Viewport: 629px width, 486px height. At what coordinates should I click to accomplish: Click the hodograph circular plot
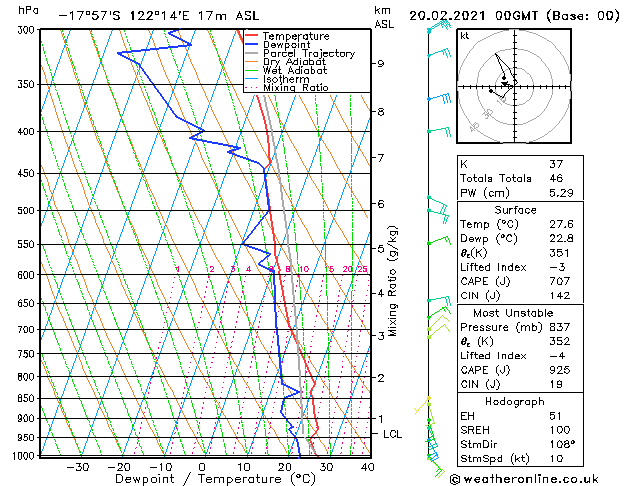coord(514,86)
